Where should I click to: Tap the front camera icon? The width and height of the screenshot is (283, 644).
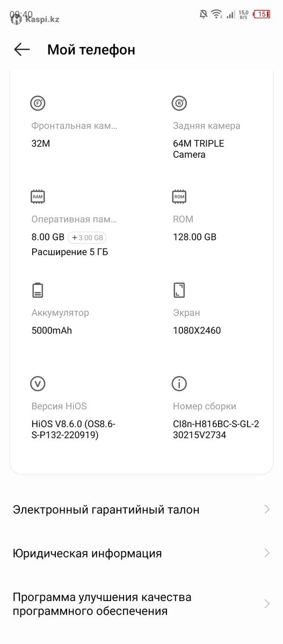click(38, 103)
